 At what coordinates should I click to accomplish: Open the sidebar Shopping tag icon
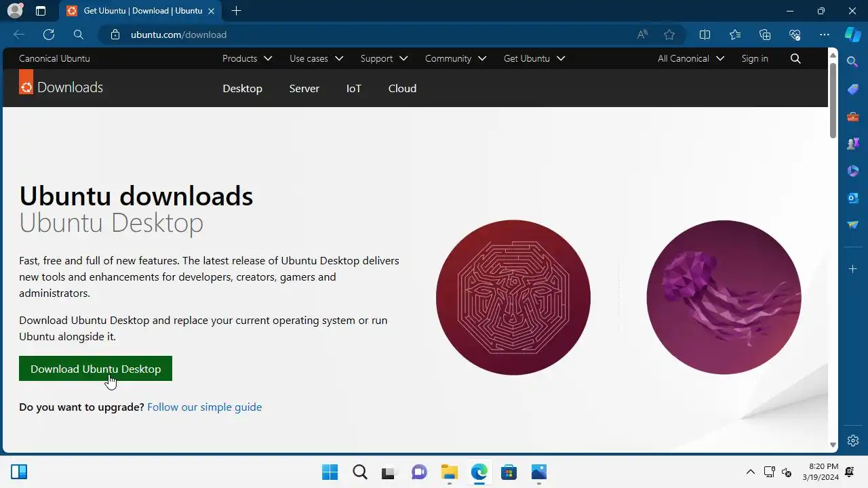[x=853, y=89]
